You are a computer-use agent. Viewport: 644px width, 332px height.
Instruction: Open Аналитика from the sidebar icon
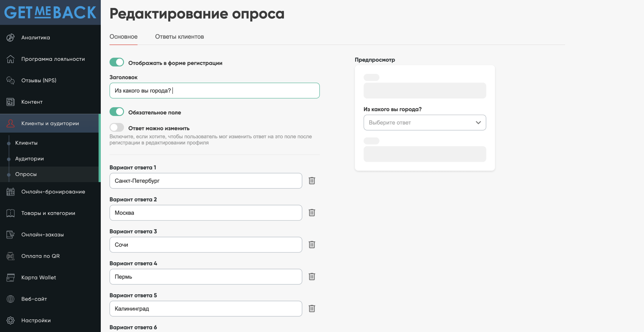10,38
